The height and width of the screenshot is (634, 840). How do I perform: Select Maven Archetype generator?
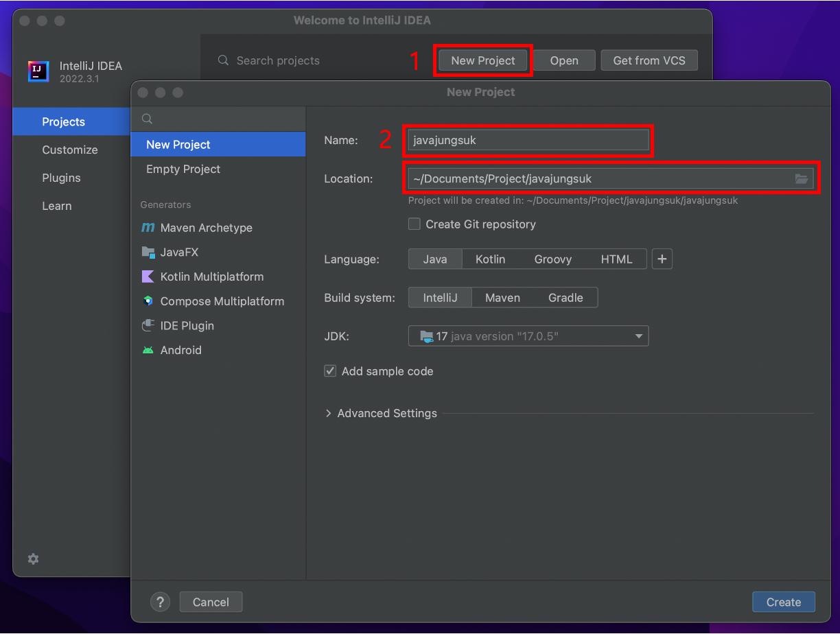point(218,228)
